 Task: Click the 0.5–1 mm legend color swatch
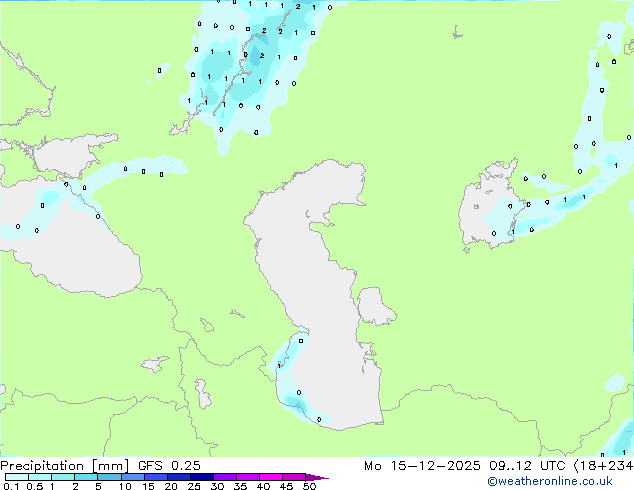click(40, 477)
